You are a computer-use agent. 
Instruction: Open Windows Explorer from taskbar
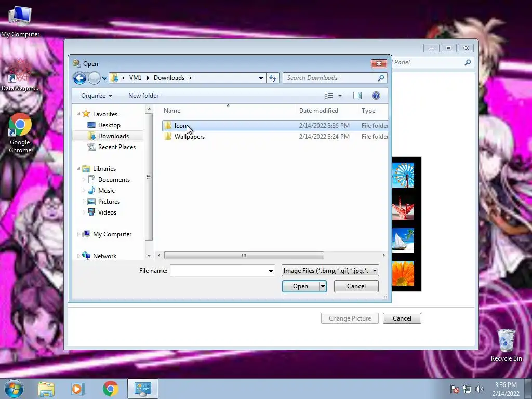pos(46,389)
